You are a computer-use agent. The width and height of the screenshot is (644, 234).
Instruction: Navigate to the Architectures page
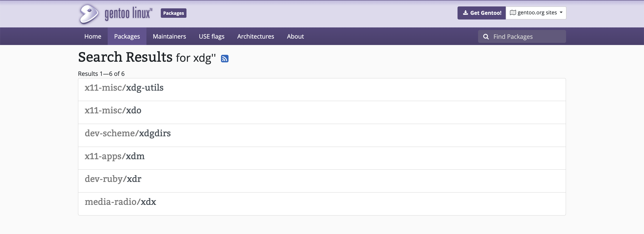click(x=255, y=36)
